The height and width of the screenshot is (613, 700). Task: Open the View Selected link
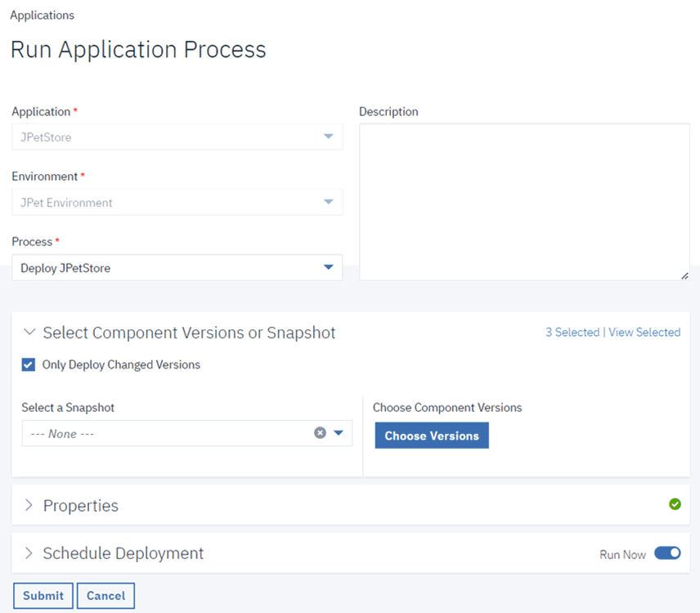644,332
